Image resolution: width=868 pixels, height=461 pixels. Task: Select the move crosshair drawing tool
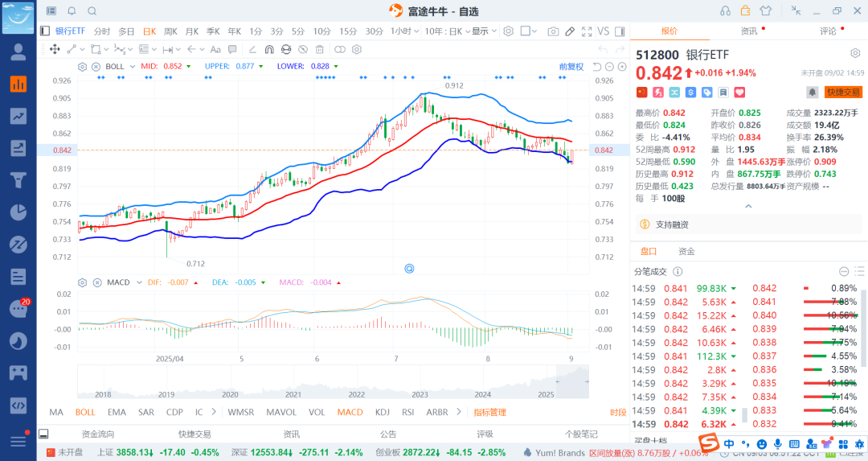click(55, 49)
